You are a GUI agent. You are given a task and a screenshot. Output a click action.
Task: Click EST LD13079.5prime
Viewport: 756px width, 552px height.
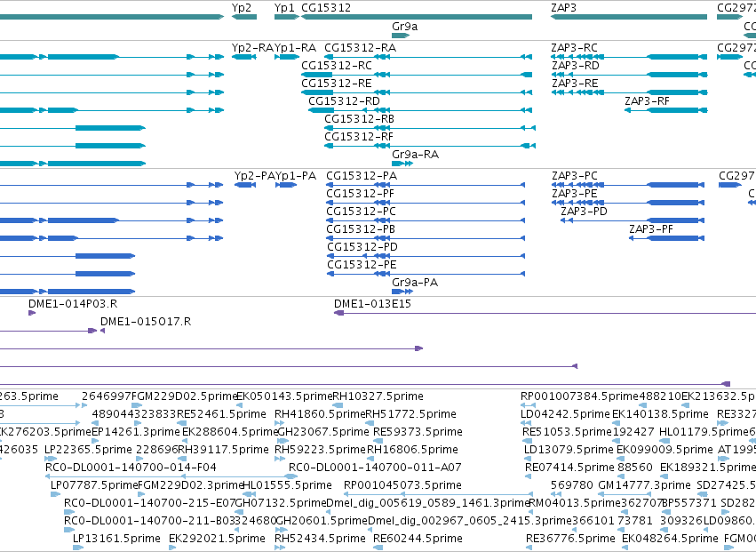tap(569, 450)
